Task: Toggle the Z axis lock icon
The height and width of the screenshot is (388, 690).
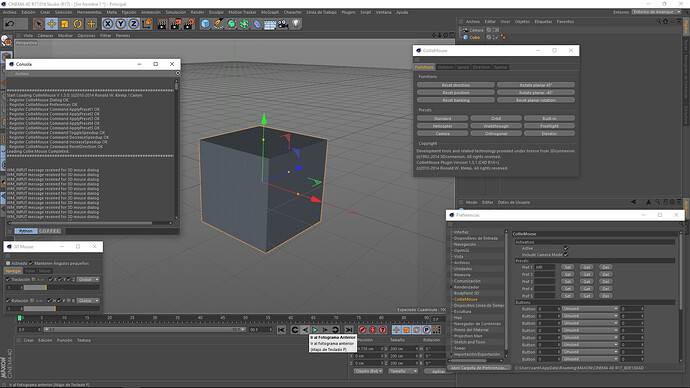Action: (x=134, y=24)
